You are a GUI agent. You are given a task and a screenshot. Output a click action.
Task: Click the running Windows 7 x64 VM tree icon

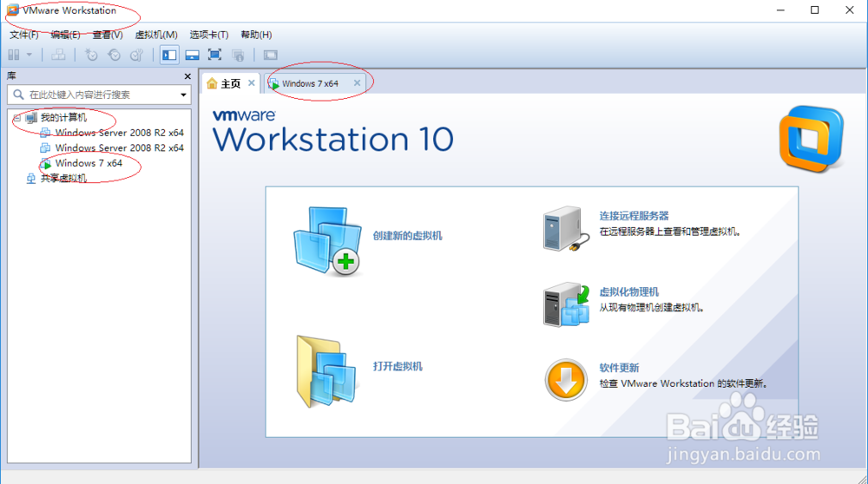click(x=46, y=163)
